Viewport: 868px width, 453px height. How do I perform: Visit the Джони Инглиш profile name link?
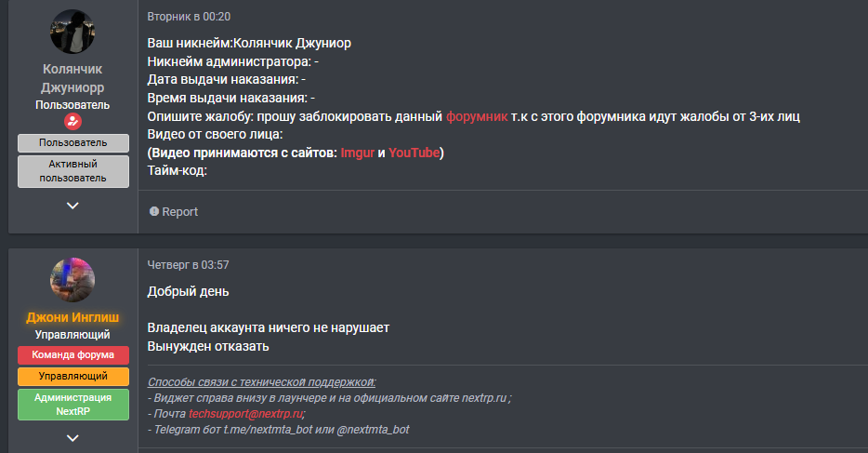[x=72, y=317]
